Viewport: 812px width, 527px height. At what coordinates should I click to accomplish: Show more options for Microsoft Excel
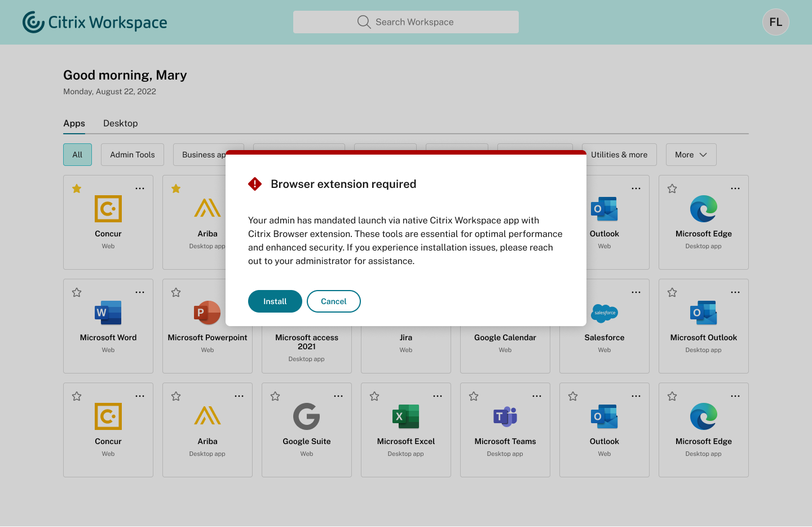(438, 396)
